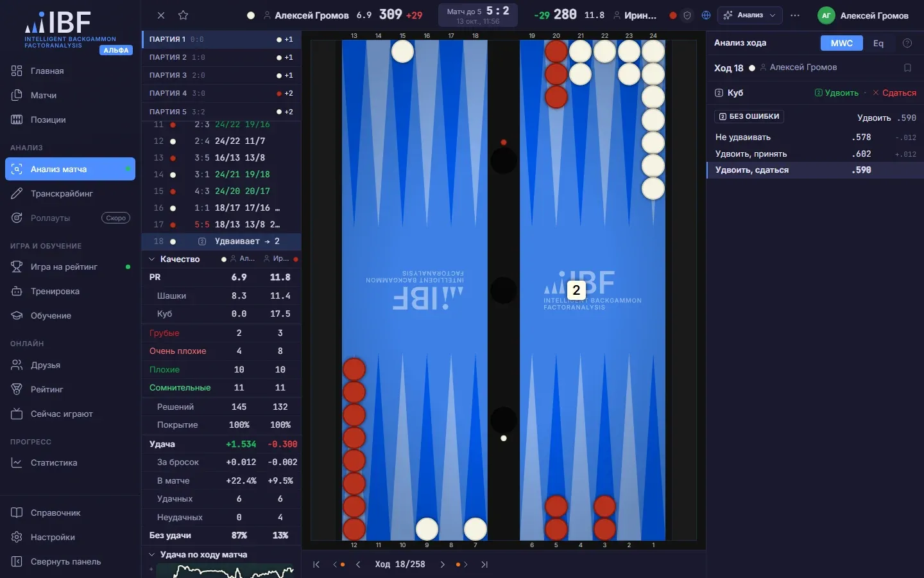Mark the match as favorite with star

183,15
